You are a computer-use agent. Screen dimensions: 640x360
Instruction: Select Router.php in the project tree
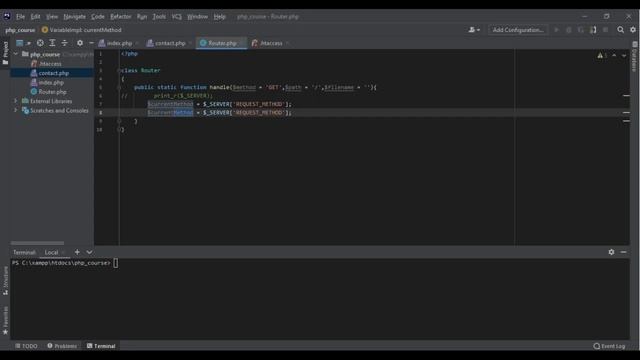pos(52,92)
